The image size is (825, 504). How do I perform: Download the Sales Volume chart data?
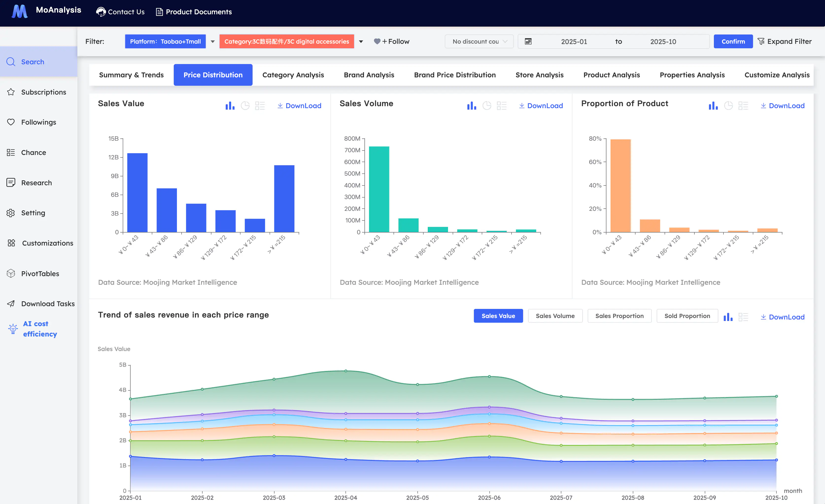[540, 105]
